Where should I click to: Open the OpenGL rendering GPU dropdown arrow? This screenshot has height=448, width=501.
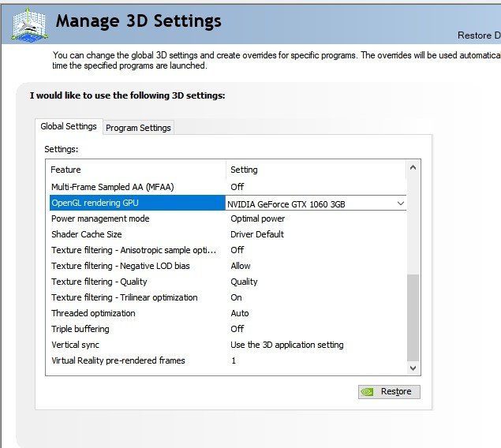click(400, 203)
